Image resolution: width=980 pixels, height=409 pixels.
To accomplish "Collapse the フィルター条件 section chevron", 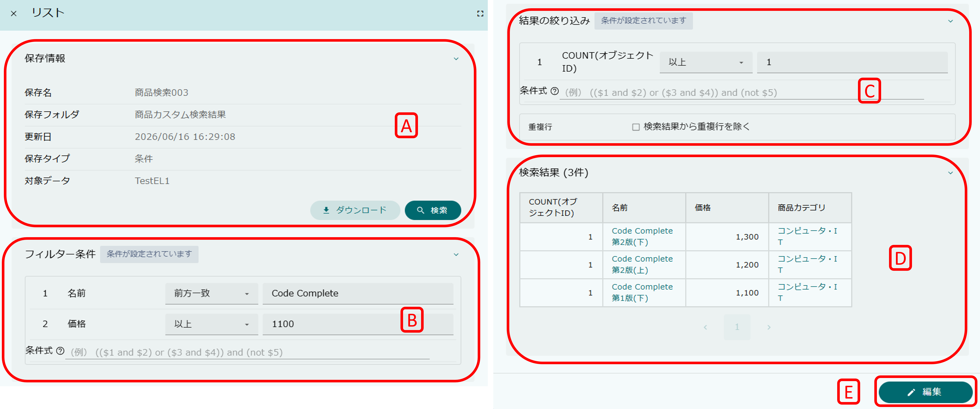I will coord(456,255).
